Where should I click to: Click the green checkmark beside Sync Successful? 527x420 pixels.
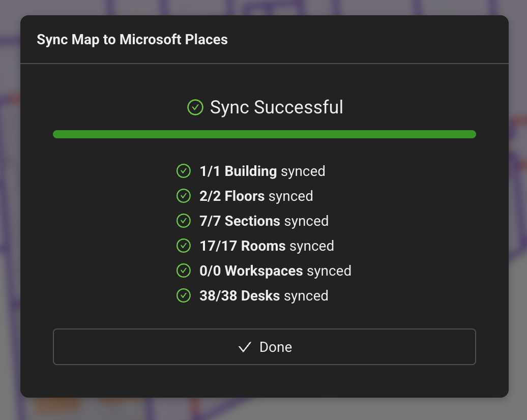[195, 107]
